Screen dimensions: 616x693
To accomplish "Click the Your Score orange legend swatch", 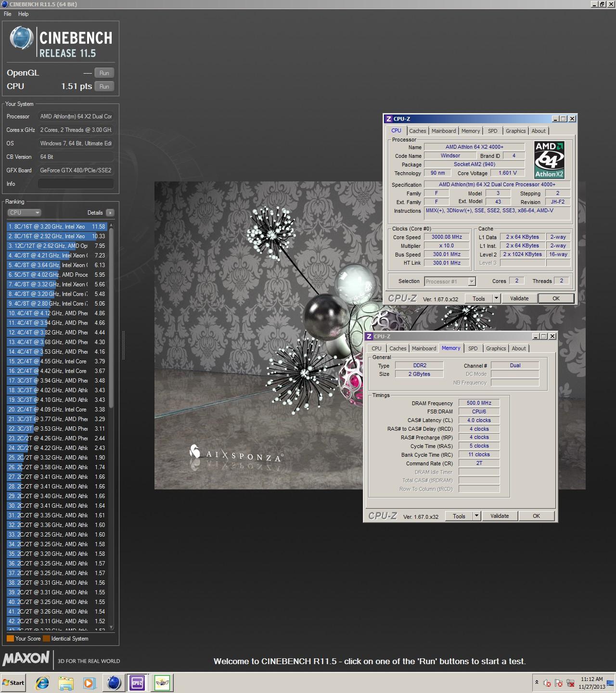I will (10, 639).
